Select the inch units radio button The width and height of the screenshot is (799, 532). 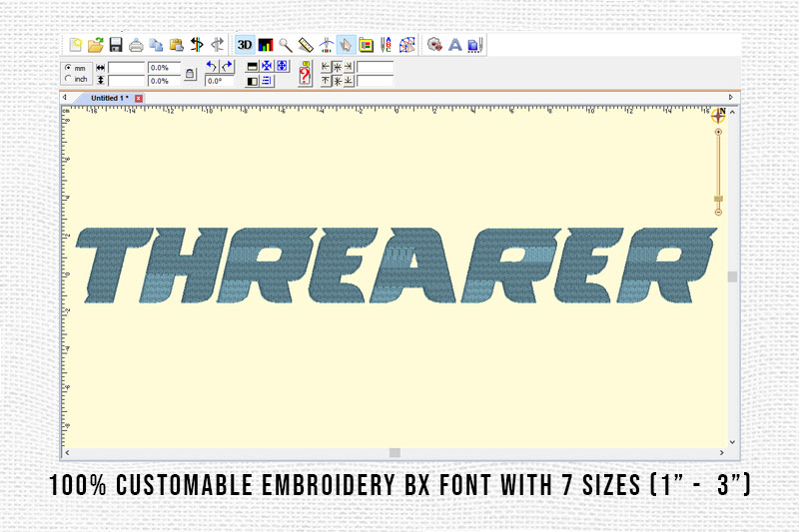[x=68, y=79]
